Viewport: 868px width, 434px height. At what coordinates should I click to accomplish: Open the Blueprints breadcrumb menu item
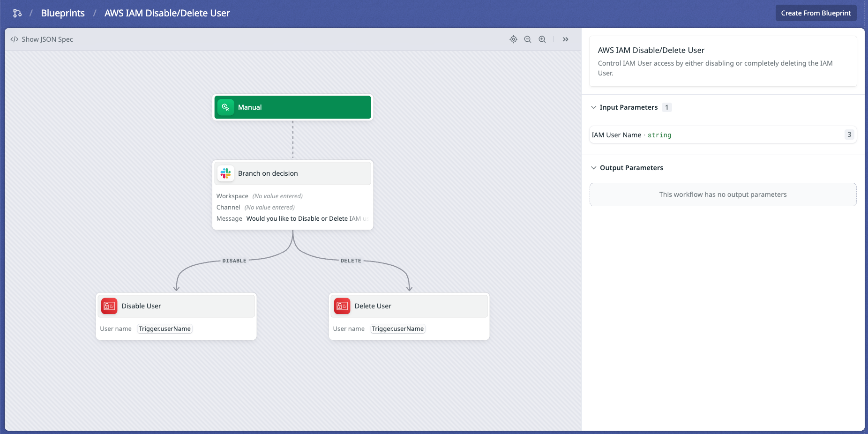tap(63, 13)
